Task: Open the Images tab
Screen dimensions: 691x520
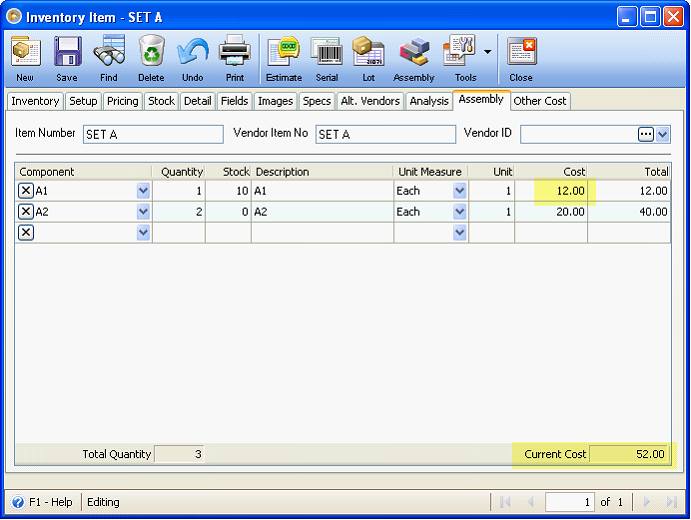Action: [x=275, y=101]
